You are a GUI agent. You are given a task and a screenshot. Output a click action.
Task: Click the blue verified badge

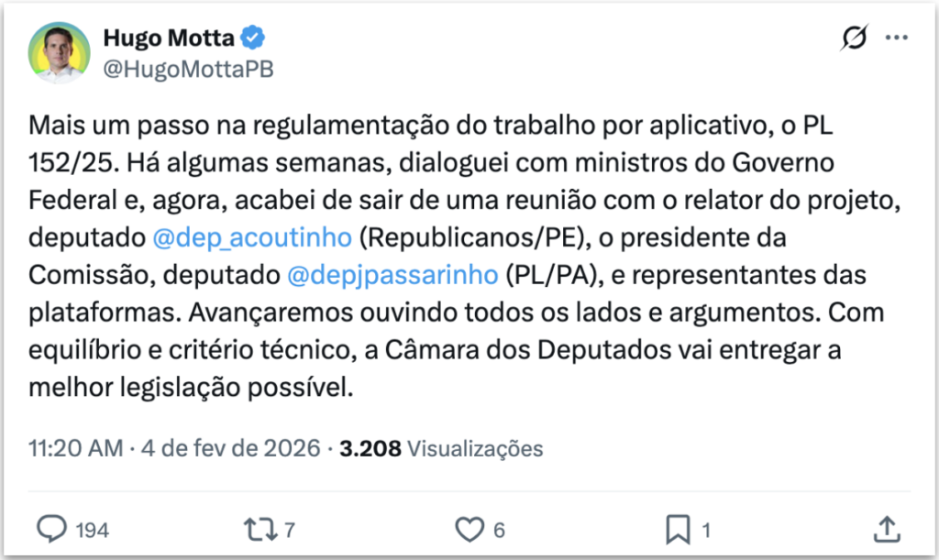coord(254,38)
